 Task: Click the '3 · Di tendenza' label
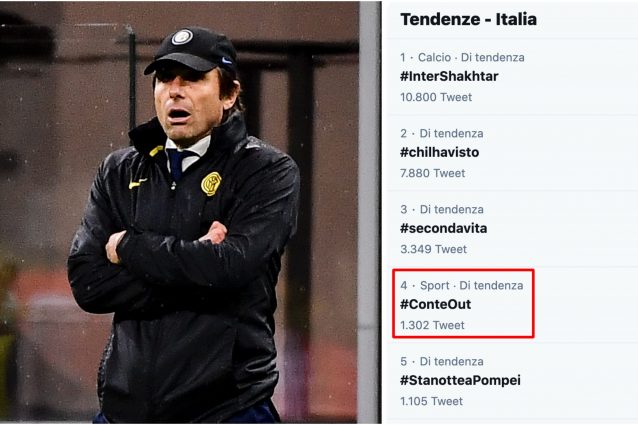(x=442, y=210)
